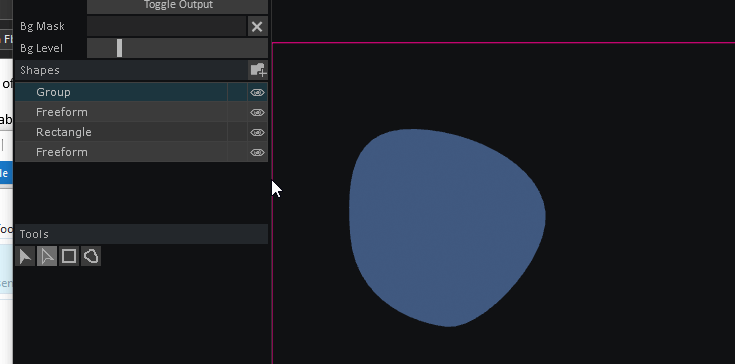Viewport: 735px width, 364px height.
Task: Choose the Freeform shape drawing tool
Action: coord(91,256)
